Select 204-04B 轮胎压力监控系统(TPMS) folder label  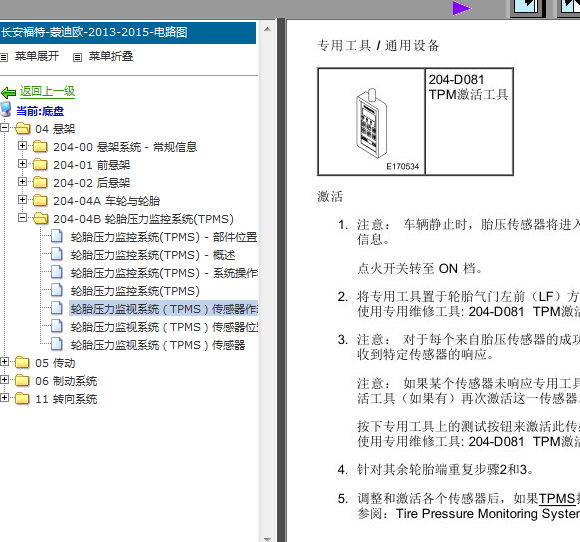(143, 219)
